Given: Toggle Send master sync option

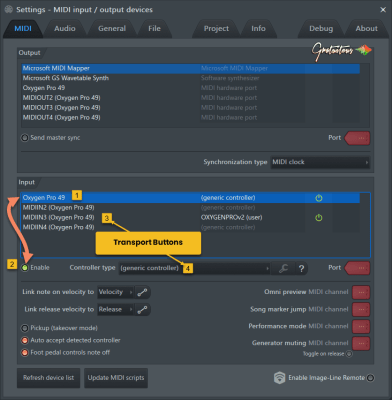Looking at the screenshot, I should 25,138.
